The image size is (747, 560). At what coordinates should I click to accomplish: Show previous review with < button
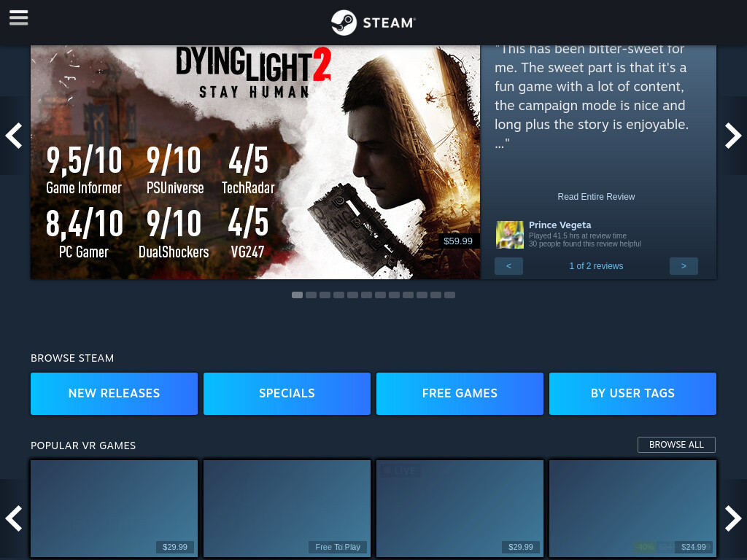pyautogui.click(x=508, y=266)
